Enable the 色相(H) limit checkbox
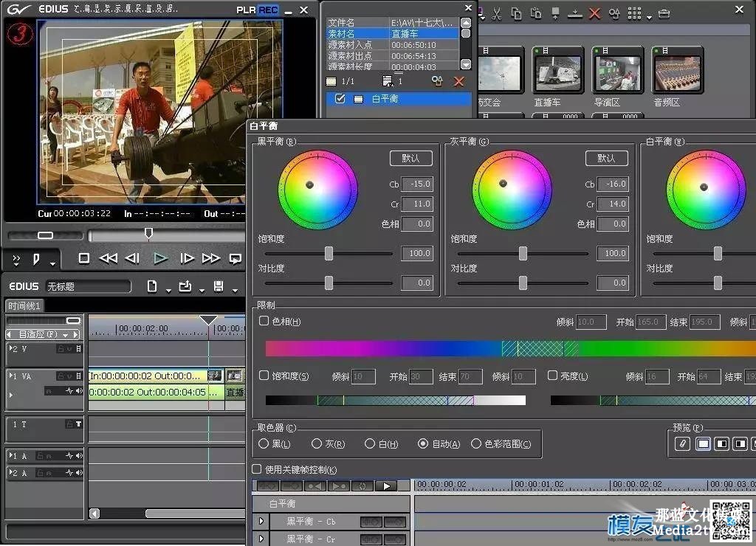 (x=264, y=322)
